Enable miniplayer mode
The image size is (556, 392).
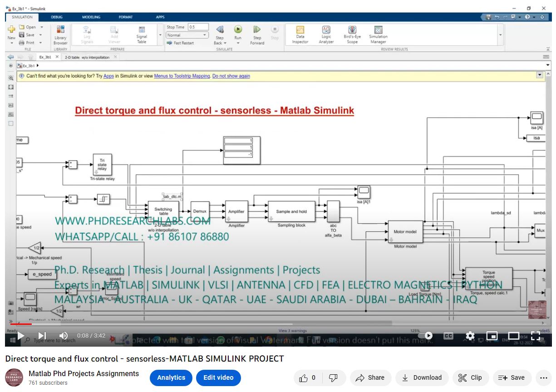(x=492, y=336)
